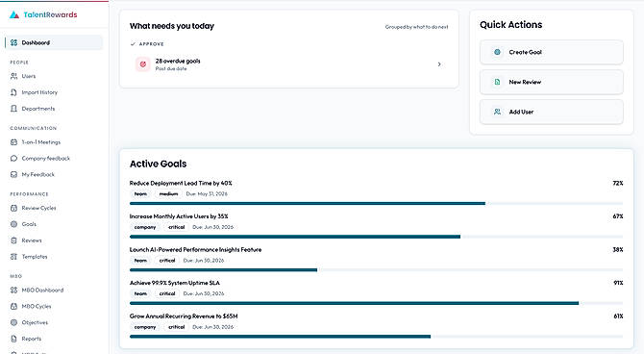644x354 pixels.
Task: Click the Achieve 99.9% System Uptime progress bar
Action: pos(376,303)
